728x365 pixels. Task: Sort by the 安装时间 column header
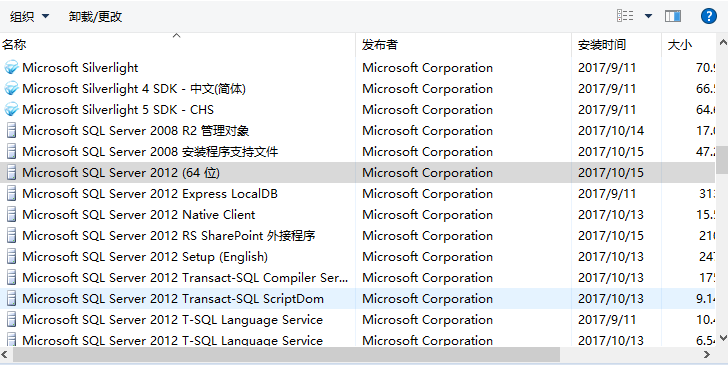click(616, 45)
